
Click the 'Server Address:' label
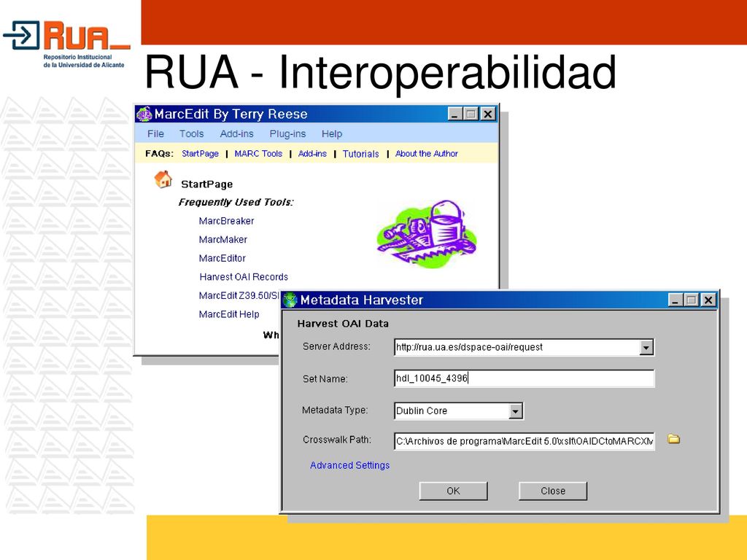point(336,346)
